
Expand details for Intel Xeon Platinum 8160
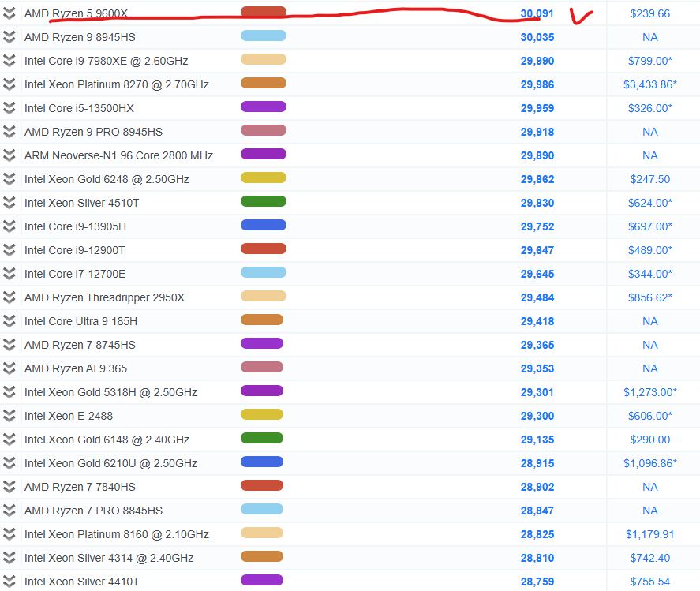pyautogui.click(x=9, y=534)
